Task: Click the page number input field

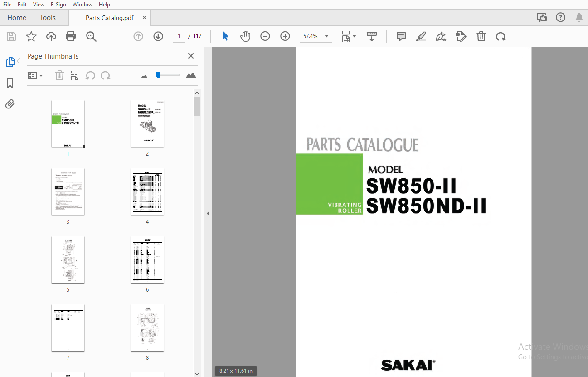Action: (x=179, y=36)
